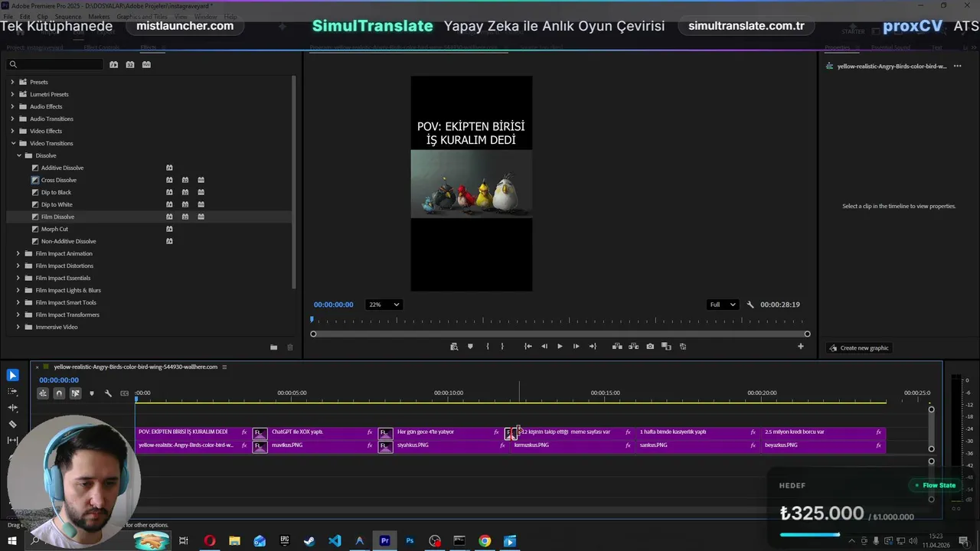Collapse the Video Transitions folder
This screenshot has height=551, width=980.
(x=12, y=143)
